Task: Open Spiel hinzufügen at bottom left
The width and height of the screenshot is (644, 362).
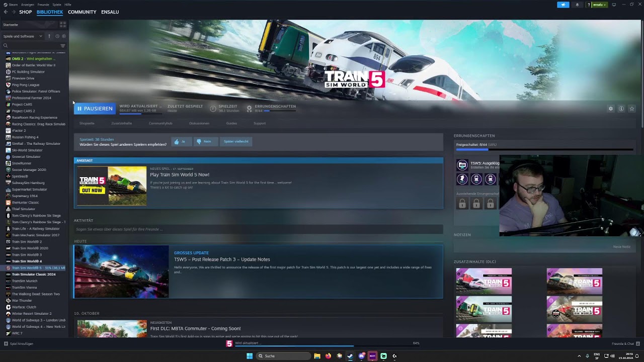Action: click(x=19, y=344)
